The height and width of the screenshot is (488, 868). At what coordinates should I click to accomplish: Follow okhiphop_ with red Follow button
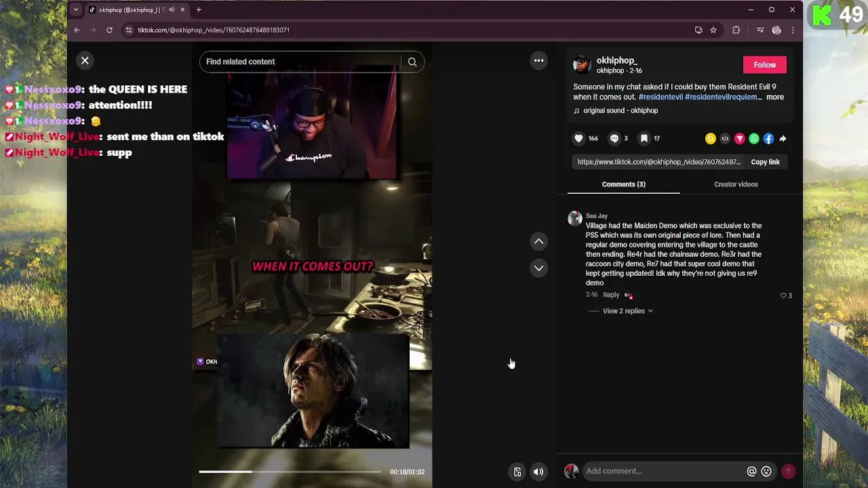tap(764, 65)
